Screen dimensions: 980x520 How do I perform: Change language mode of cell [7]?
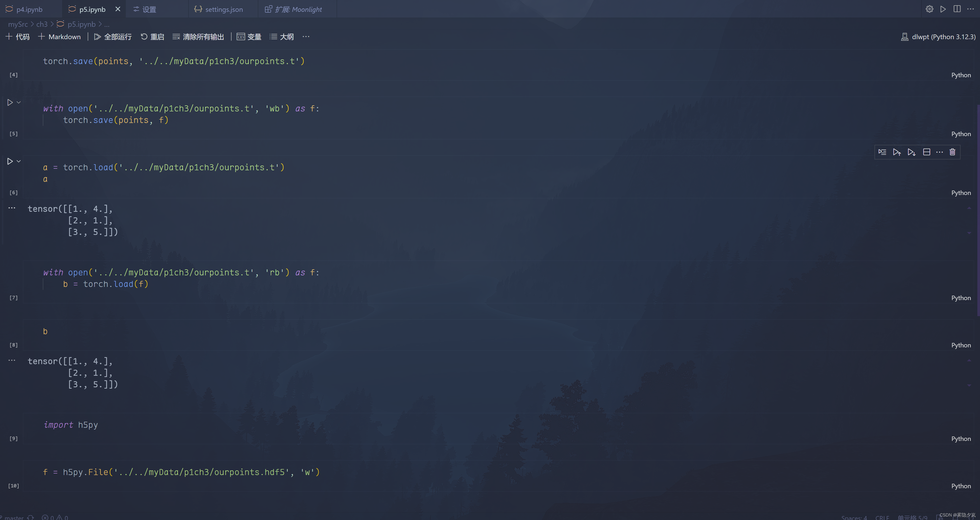click(961, 298)
